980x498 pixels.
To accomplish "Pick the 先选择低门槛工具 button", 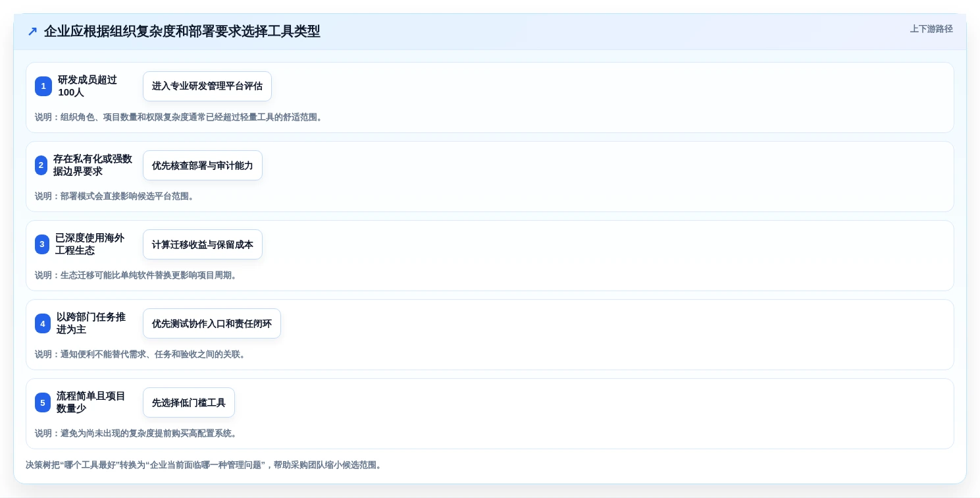I will (189, 402).
